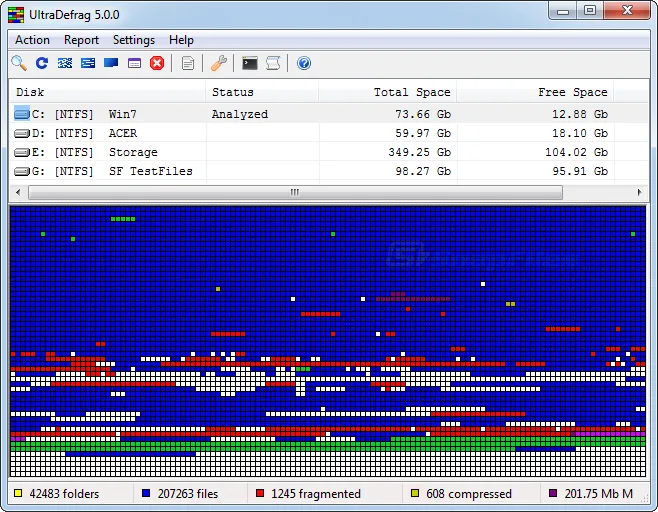Click the red fragmented legend swatch
The width and height of the screenshot is (658, 512).
pyautogui.click(x=260, y=493)
